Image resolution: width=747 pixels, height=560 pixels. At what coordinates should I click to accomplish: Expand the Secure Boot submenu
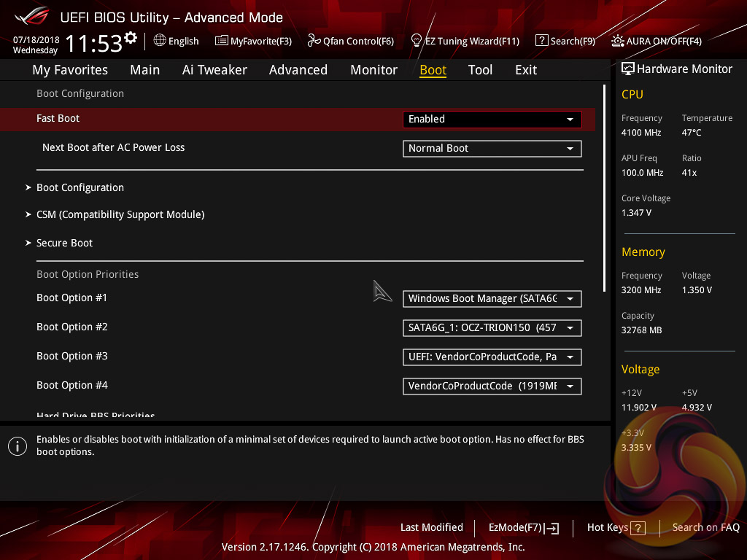pyautogui.click(x=65, y=243)
